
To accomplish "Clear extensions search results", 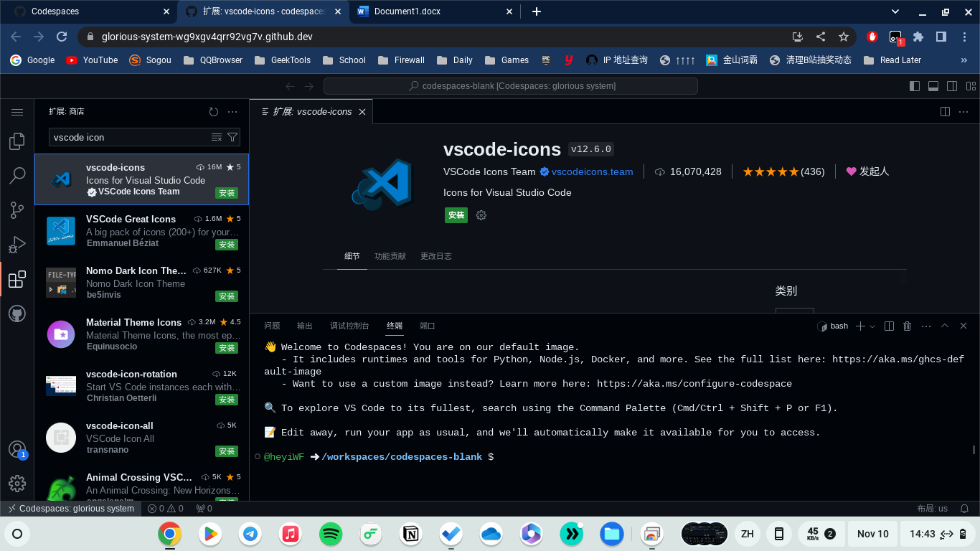I will pyautogui.click(x=217, y=137).
